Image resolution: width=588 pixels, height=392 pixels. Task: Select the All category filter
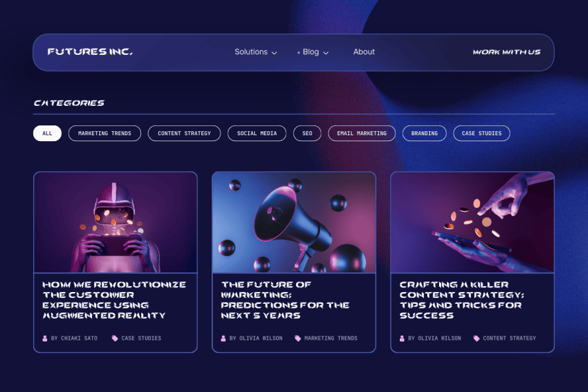point(47,133)
